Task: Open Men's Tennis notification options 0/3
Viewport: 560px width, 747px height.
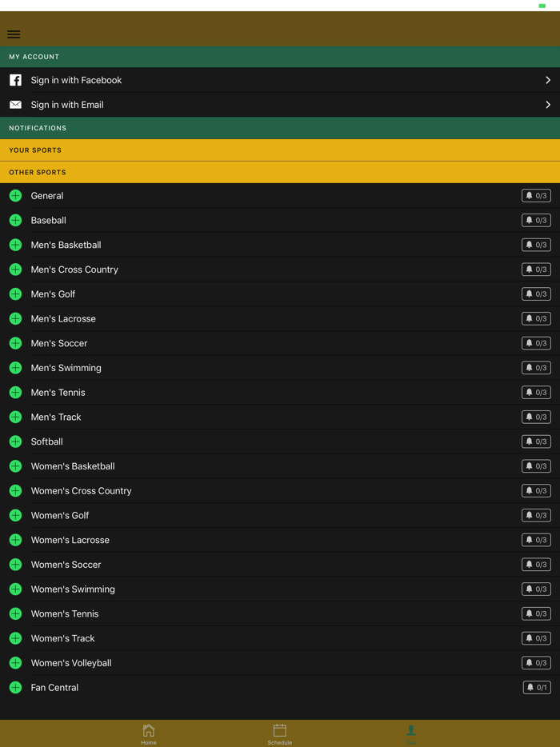Action: coord(536,393)
